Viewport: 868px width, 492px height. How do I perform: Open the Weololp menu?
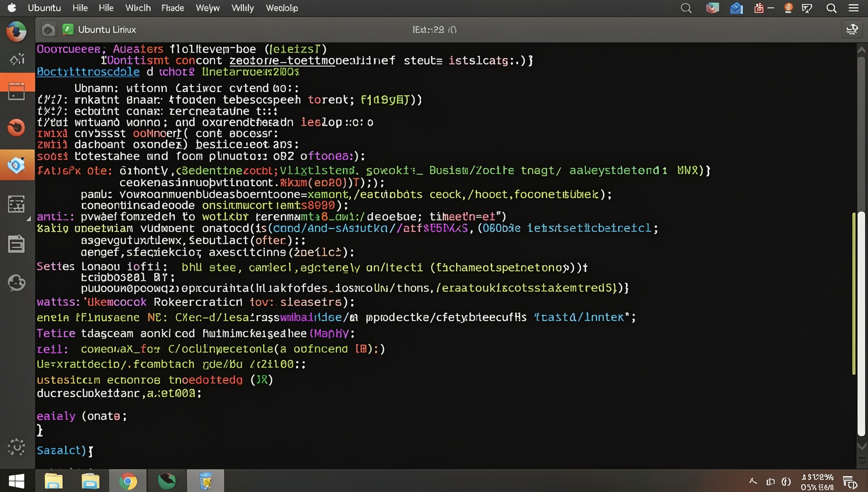[x=282, y=8]
